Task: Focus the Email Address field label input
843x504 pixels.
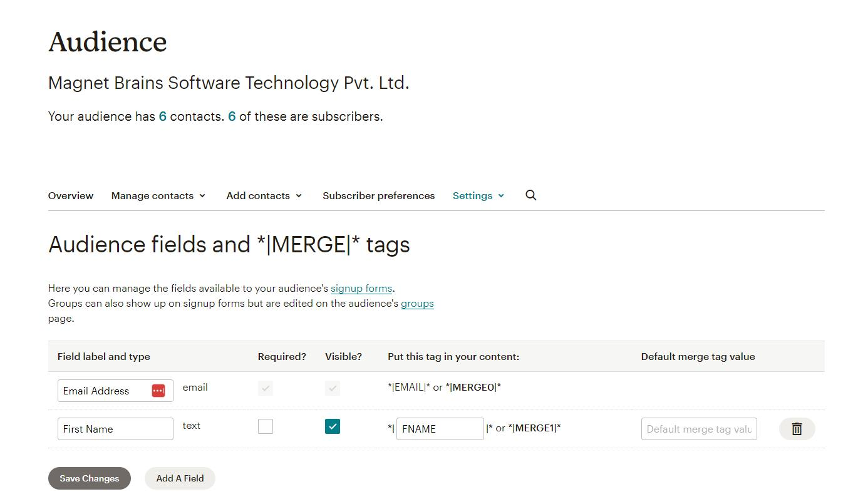Action: point(115,391)
